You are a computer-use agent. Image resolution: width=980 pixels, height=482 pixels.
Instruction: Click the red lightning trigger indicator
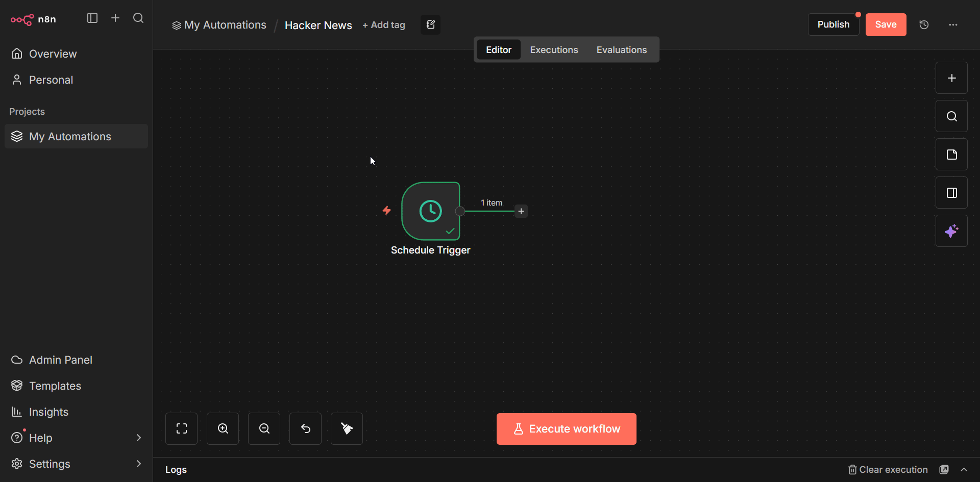[x=387, y=210]
